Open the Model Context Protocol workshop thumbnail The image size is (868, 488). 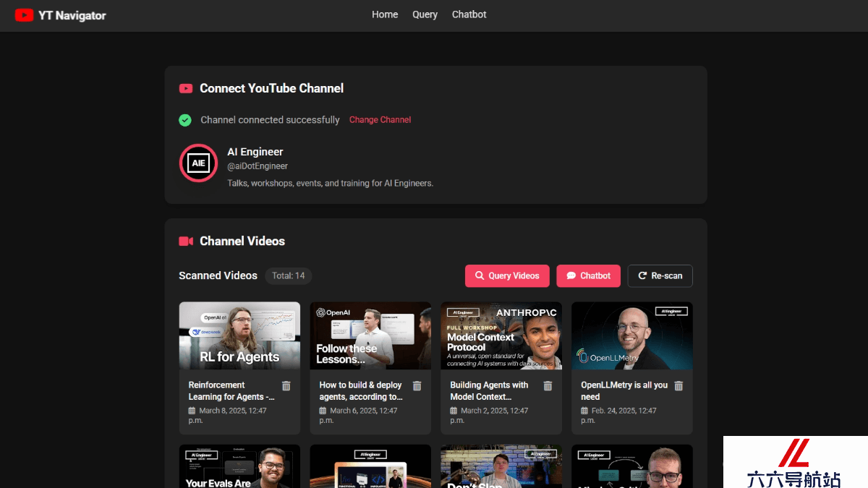(x=501, y=335)
